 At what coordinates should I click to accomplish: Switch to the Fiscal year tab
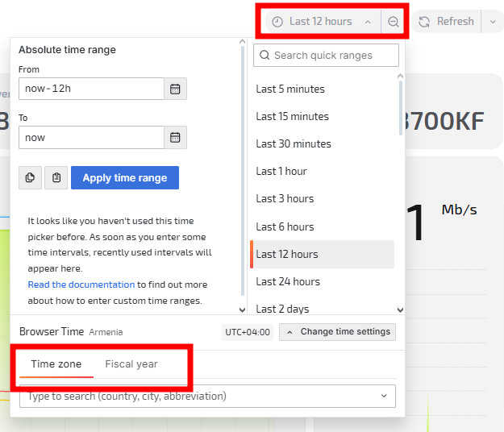coord(131,364)
